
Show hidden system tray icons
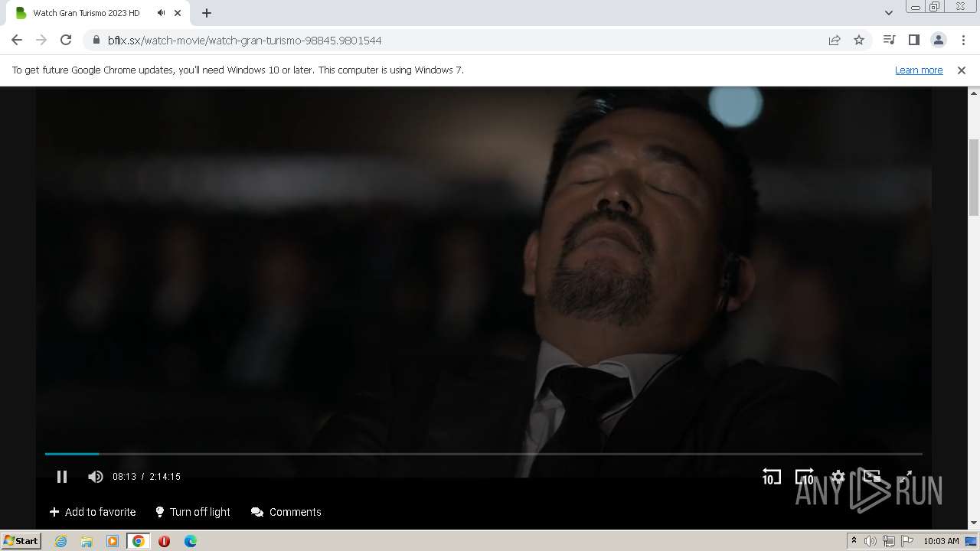(854, 541)
